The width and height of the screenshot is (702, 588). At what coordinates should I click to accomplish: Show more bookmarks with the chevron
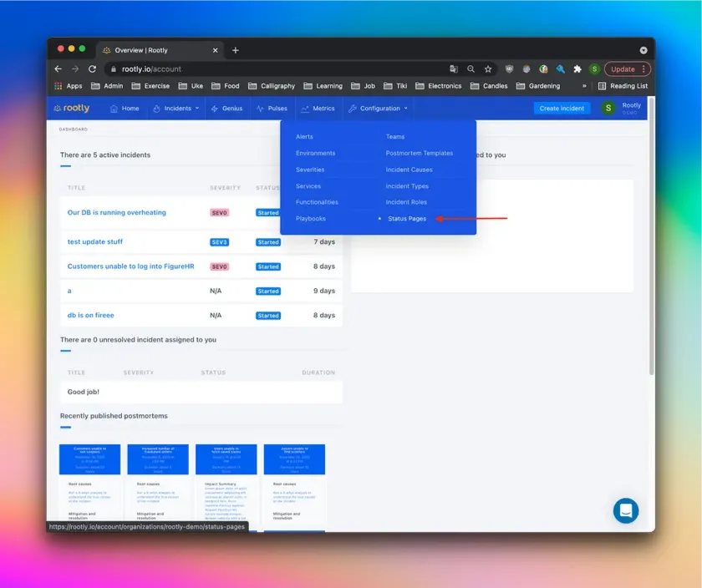[584, 86]
